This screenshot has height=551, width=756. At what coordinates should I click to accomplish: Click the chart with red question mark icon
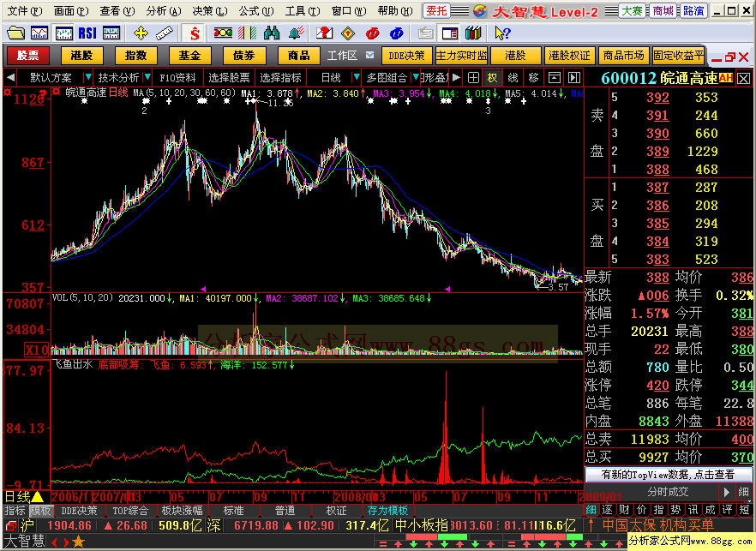pos(325,33)
